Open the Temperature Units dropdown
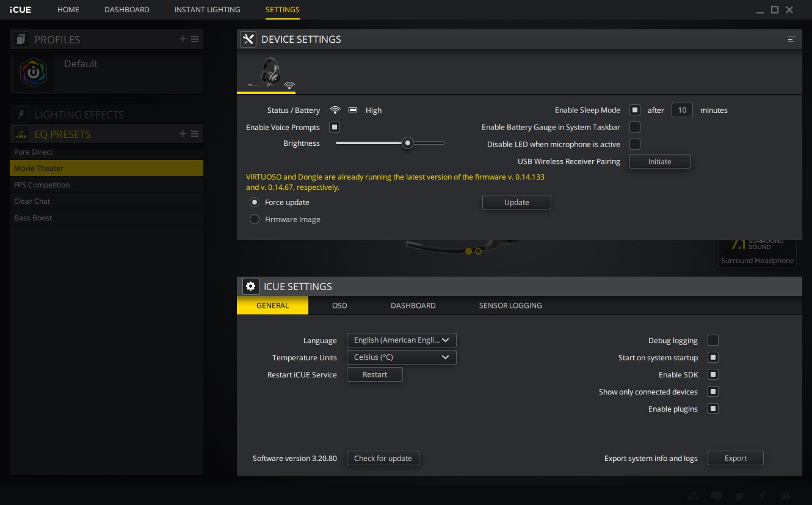 [x=401, y=357]
